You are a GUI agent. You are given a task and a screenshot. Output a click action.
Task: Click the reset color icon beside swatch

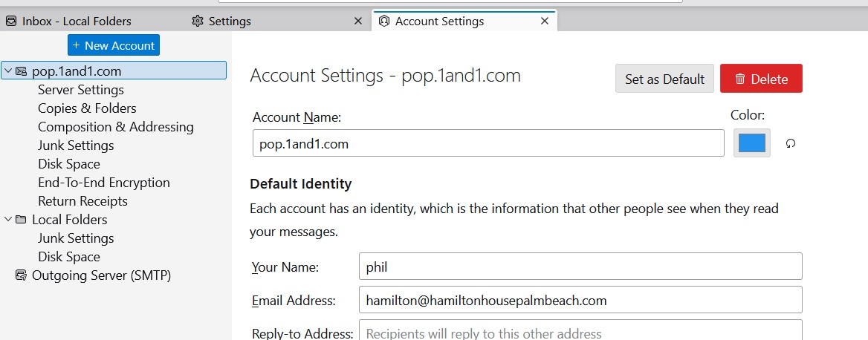pyautogui.click(x=791, y=143)
